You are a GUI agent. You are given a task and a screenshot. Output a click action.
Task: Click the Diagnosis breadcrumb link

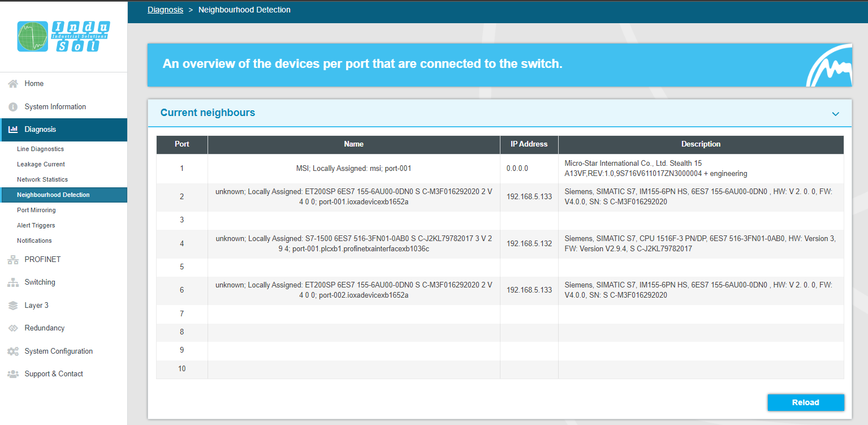(x=165, y=10)
